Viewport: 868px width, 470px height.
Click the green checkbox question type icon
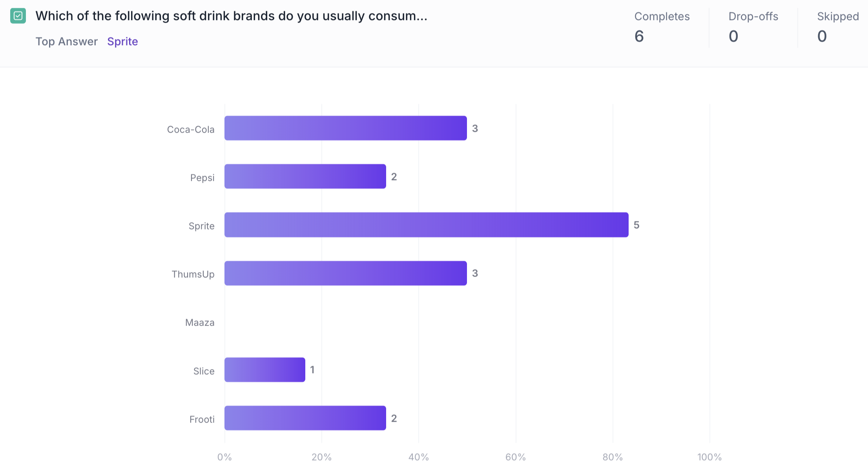[18, 16]
